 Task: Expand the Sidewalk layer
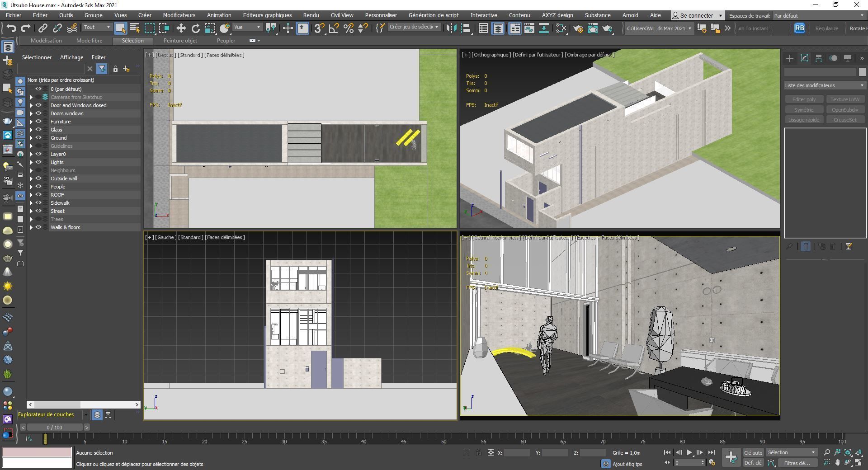(x=31, y=203)
